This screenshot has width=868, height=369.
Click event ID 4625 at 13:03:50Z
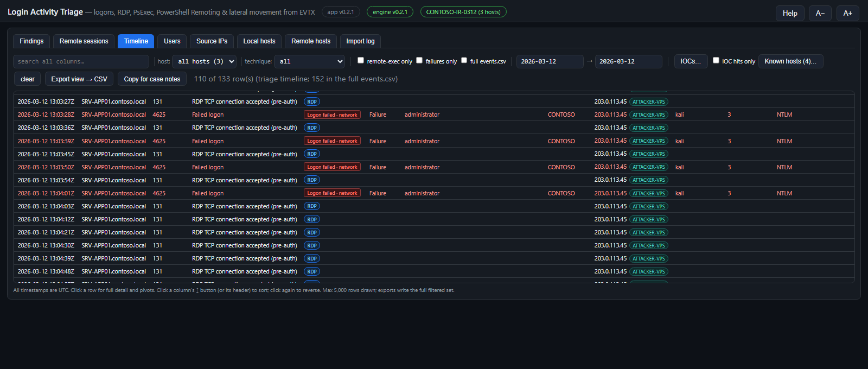[x=159, y=167]
